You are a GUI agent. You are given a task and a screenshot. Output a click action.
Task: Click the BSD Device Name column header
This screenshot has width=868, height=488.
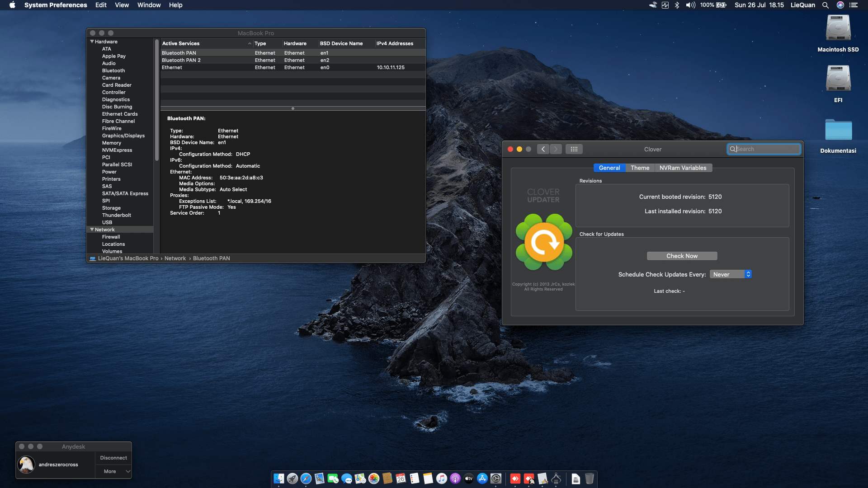click(x=346, y=43)
